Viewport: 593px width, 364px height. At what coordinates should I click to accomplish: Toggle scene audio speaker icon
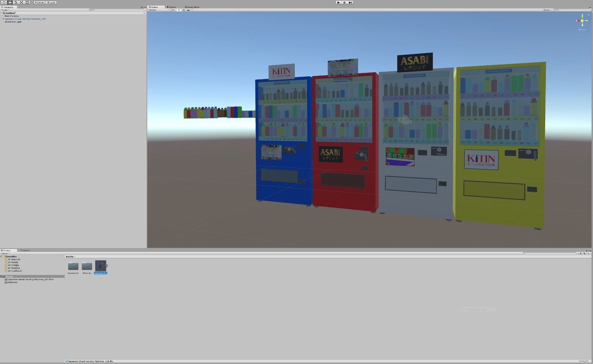point(183,10)
